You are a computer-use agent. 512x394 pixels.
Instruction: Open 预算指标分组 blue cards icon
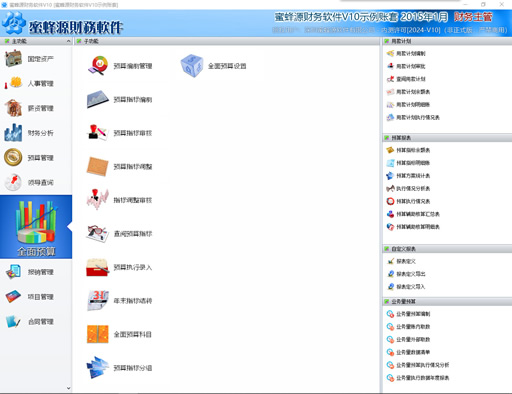(x=98, y=367)
